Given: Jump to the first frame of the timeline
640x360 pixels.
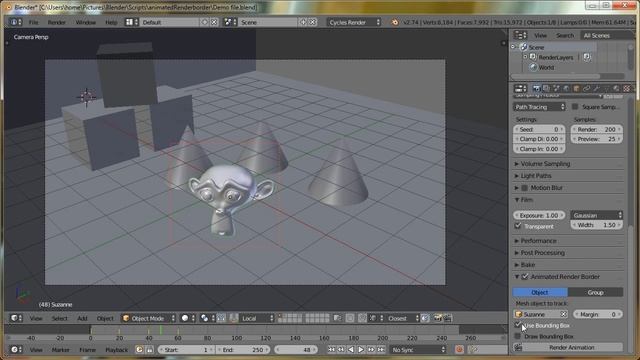Looking at the screenshot, I should point(331,349).
